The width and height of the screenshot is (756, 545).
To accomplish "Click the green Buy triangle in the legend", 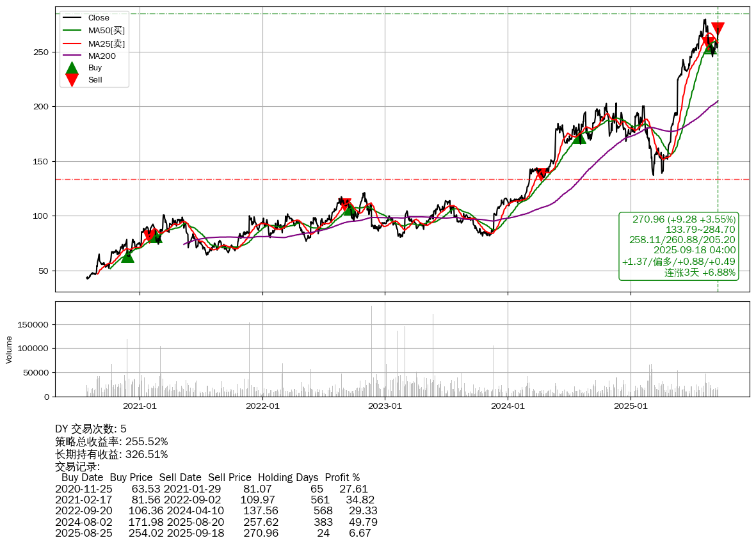I will tap(72, 68).
